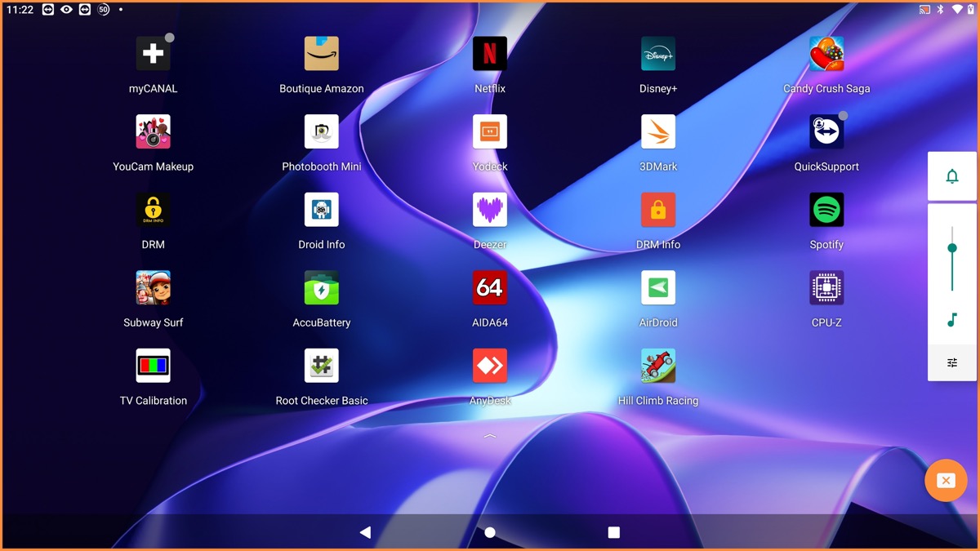Open the myCANAL app

[153, 54]
